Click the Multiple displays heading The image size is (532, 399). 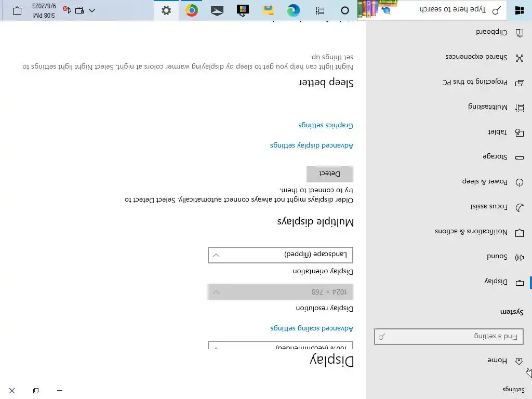tap(315, 222)
